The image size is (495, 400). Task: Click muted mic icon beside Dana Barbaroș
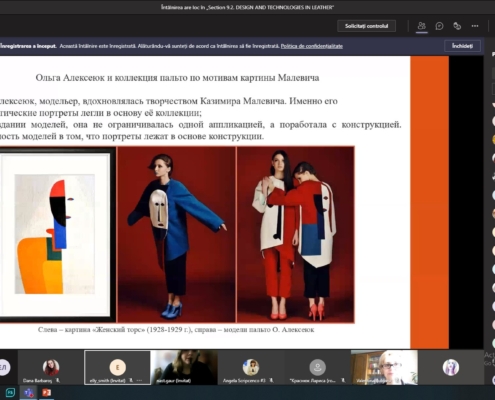click(x=57, y=380)
